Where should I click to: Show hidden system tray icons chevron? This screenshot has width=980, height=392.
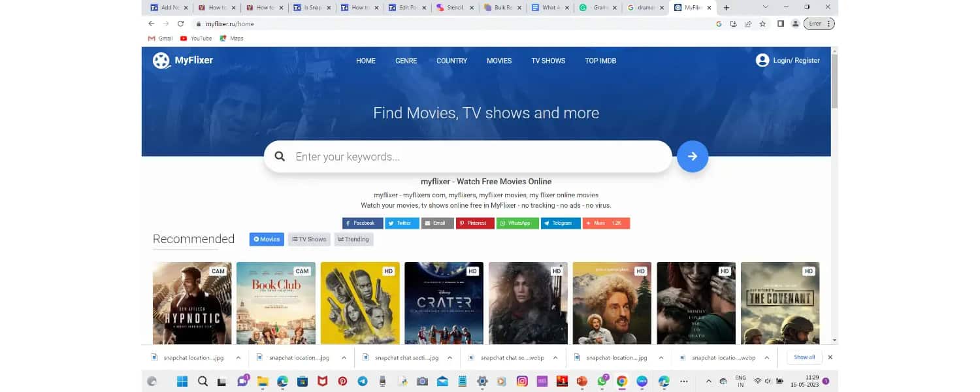pyautogui.click(x=709, y=381)
